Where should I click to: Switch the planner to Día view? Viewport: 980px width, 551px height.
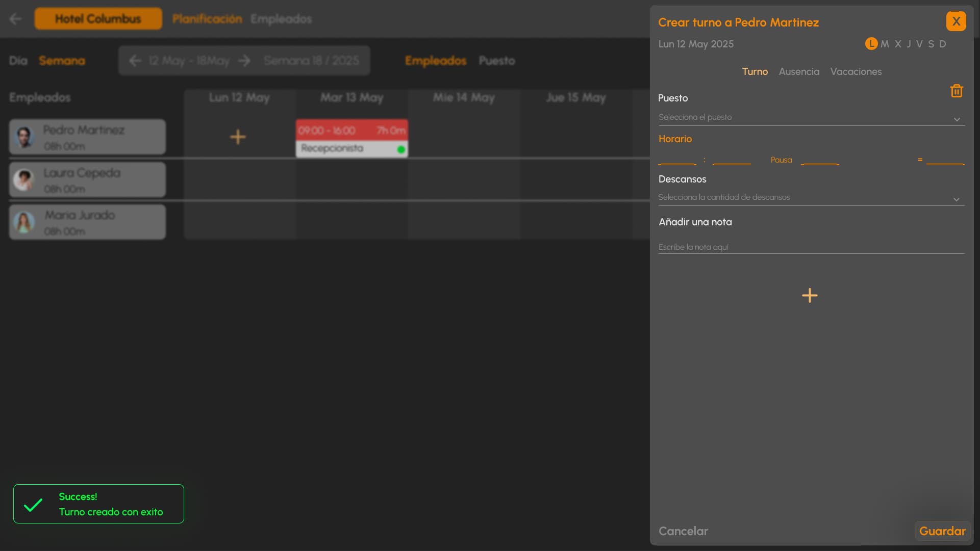coord(19,61)
